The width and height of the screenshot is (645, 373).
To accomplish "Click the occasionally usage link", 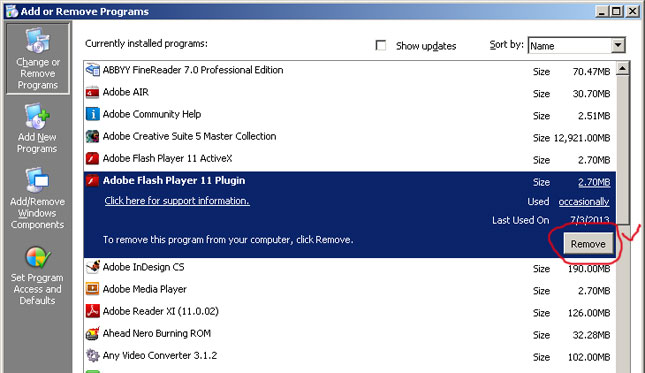I will tap(584, 202).
